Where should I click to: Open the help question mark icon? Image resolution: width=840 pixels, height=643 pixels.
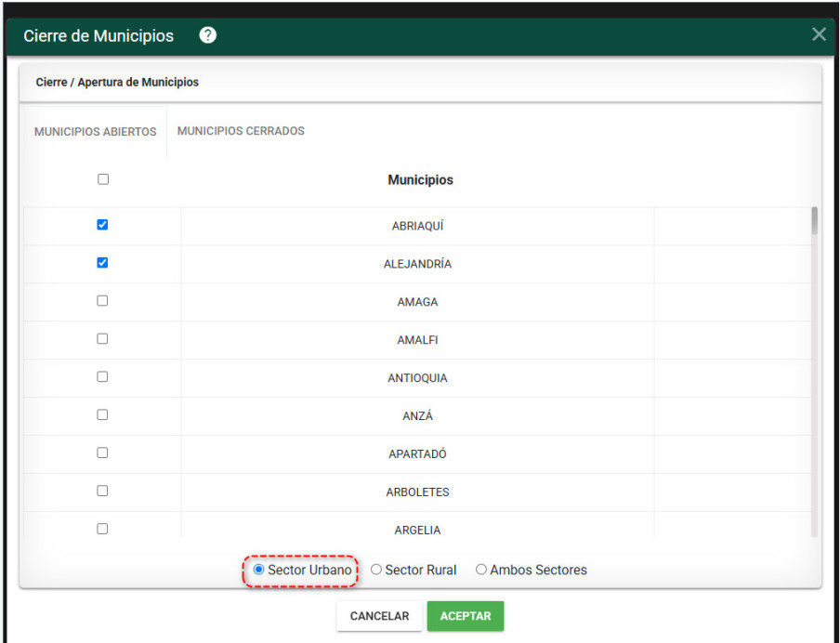click(x=208, y=35)
